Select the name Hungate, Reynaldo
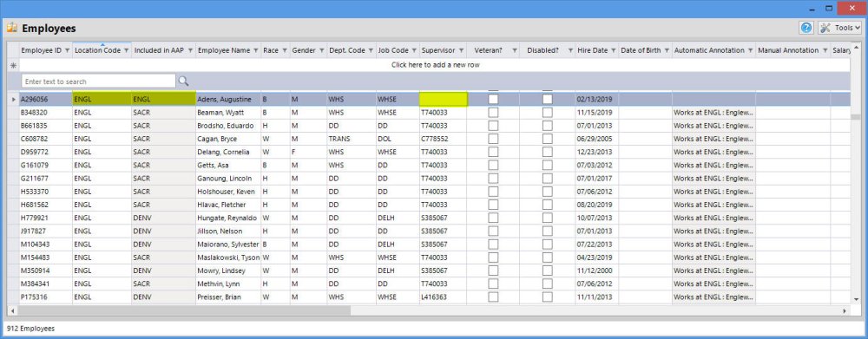Viewport: 868px width, 339px height. tap(227, 218)
